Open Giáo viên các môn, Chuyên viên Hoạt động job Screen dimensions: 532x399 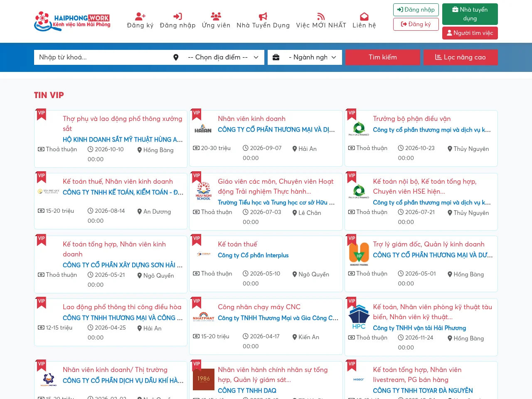click(276, 186)
